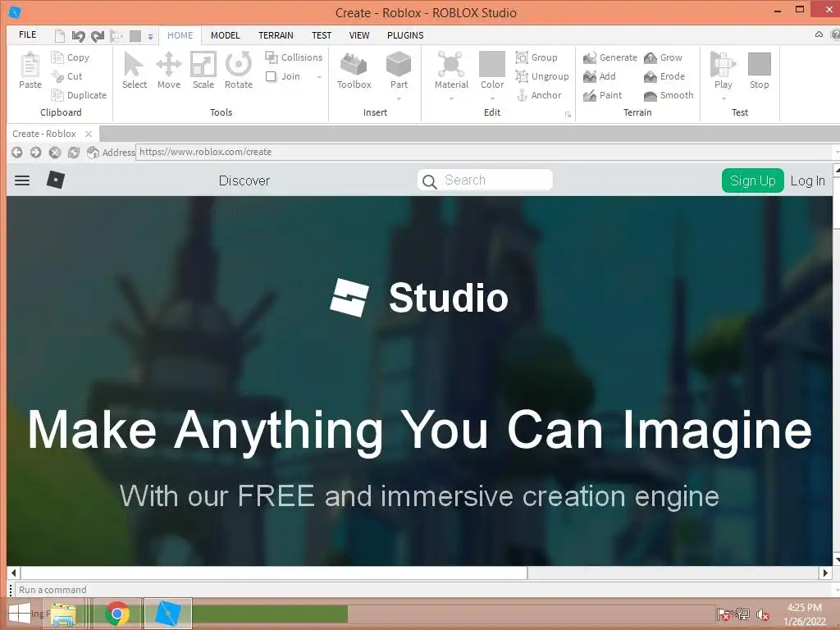
Task: Expand the Color dropdown arrow
Action: [492, 98]
